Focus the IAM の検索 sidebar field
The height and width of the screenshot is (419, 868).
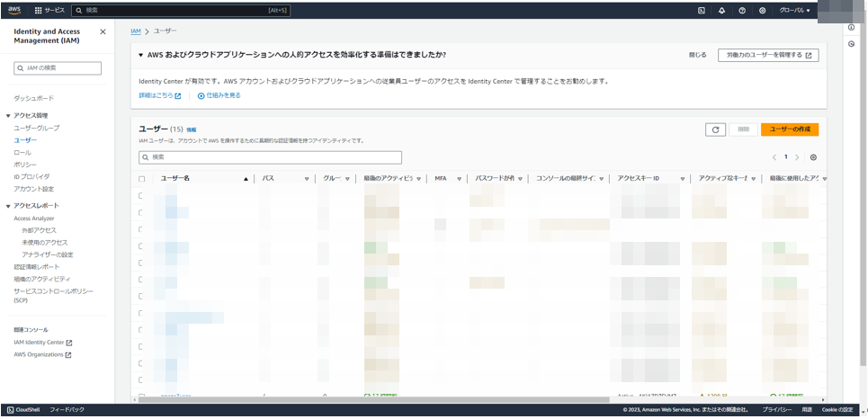[58, 68]
